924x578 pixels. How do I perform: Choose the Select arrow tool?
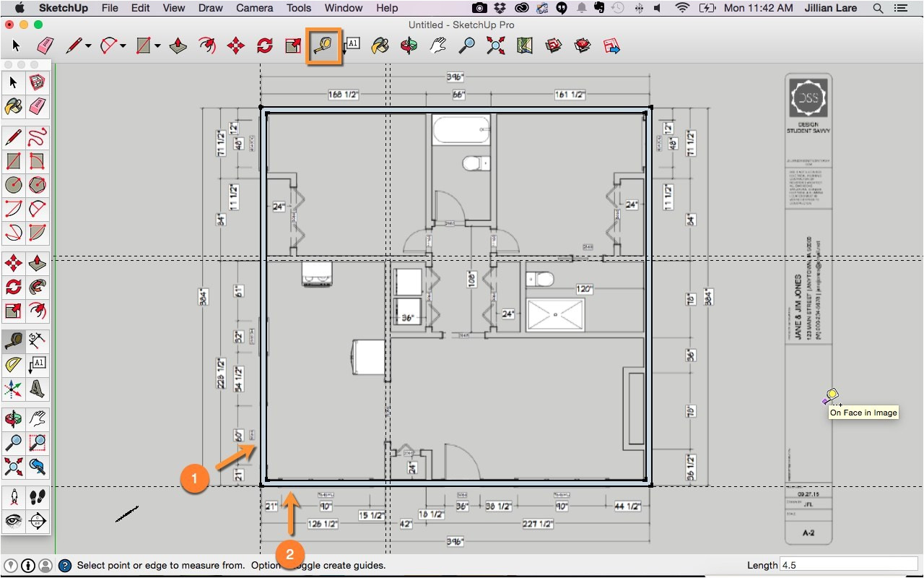15,45
